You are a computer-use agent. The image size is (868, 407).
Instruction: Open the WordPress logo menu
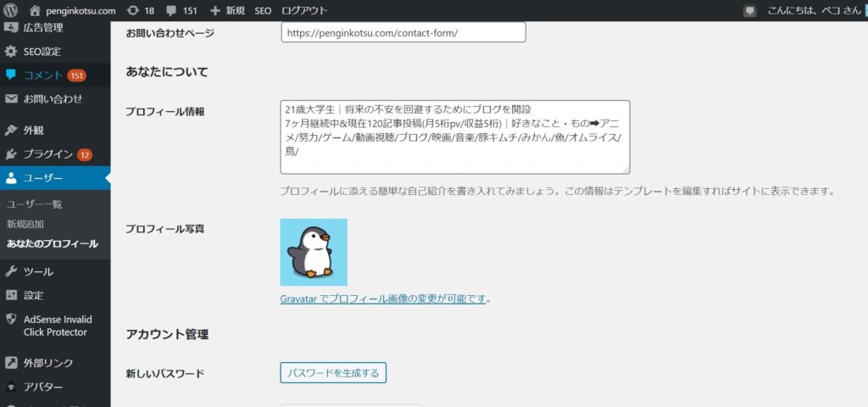coord(10,10)
